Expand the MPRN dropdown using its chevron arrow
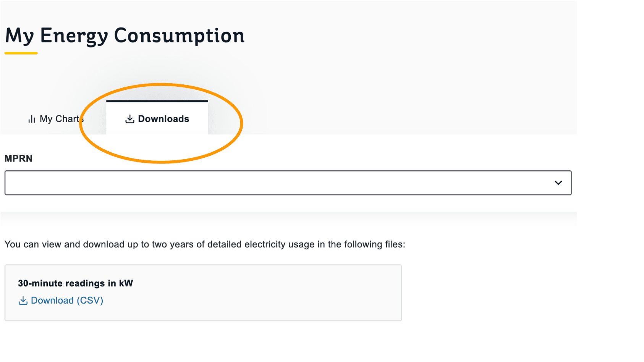The image size is (644, 362). 558,183
